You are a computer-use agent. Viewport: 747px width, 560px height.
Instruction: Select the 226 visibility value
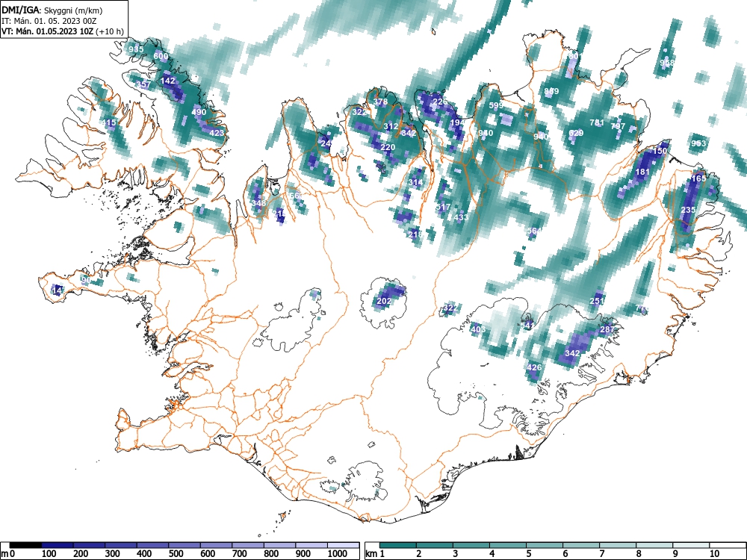point(440,102)
